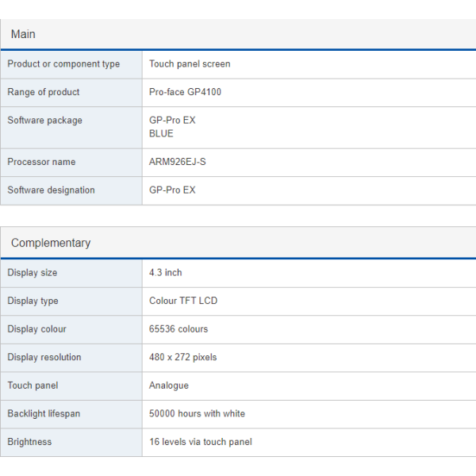Image resolution: width=476 pixels, height=476 pixels.
Task: Select the 'ARM926EJ-S' processor value
Action: pyautogui.click(x=177, y=162)
